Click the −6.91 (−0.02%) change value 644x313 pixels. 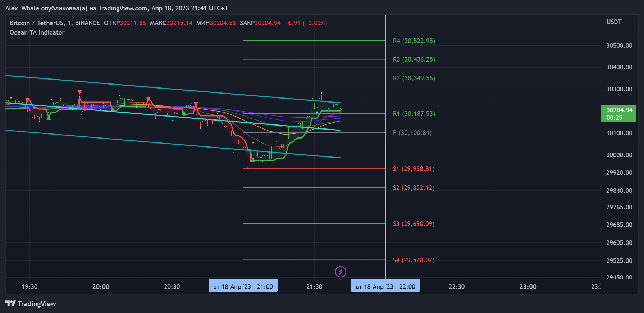point(306,23)
